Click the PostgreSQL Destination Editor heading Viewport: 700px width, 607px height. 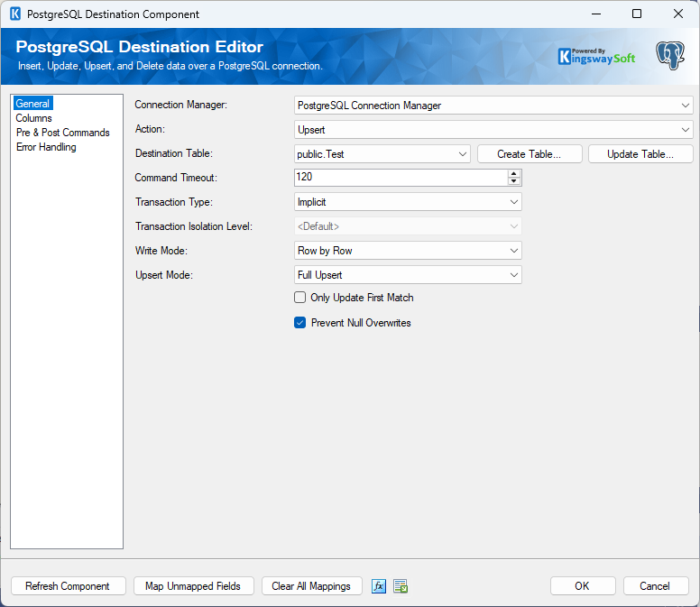click(139, 47)
